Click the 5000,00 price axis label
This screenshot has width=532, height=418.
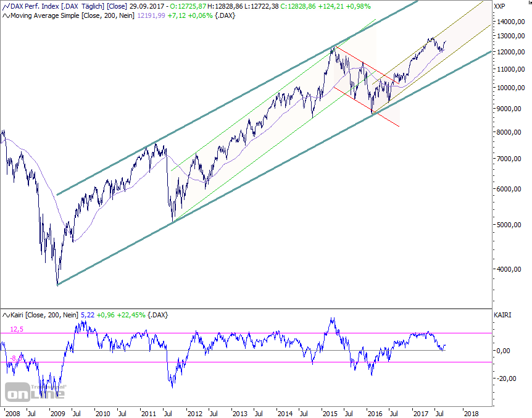509,225
